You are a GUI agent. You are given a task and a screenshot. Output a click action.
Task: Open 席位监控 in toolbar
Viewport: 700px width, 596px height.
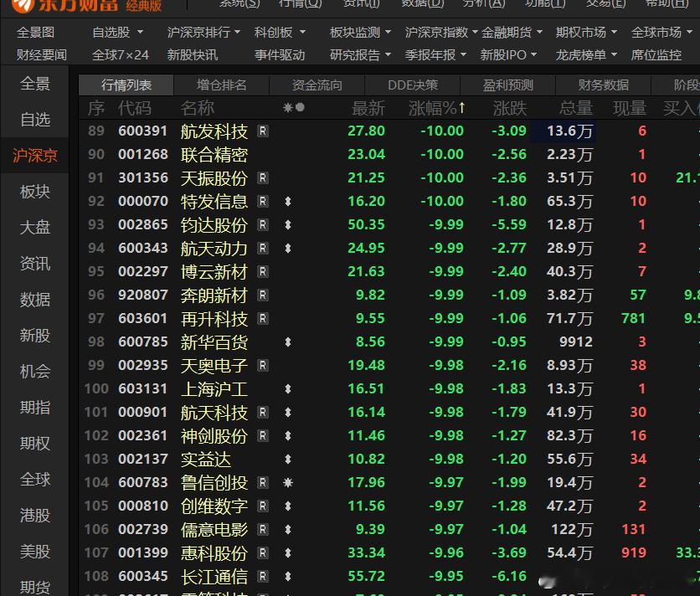click(x=656, y=55)
